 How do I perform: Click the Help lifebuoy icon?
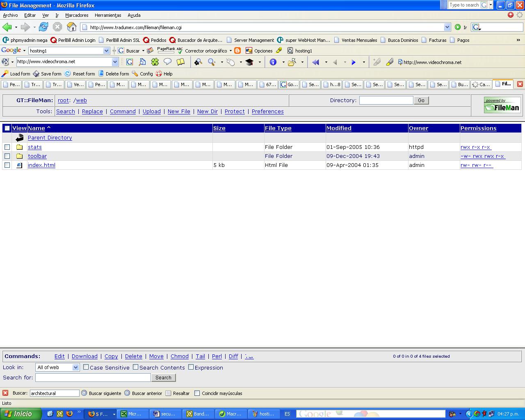[x=159, y=74]
